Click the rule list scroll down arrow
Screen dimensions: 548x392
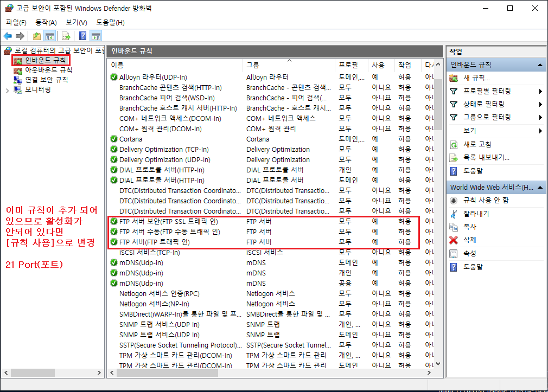(x=438, y=364)
